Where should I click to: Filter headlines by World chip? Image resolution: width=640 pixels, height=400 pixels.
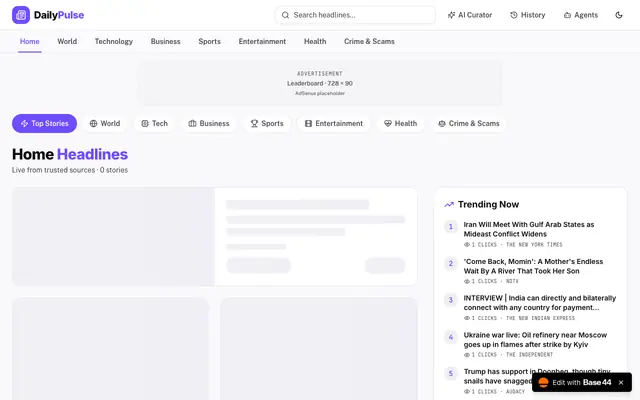(105, 124)
